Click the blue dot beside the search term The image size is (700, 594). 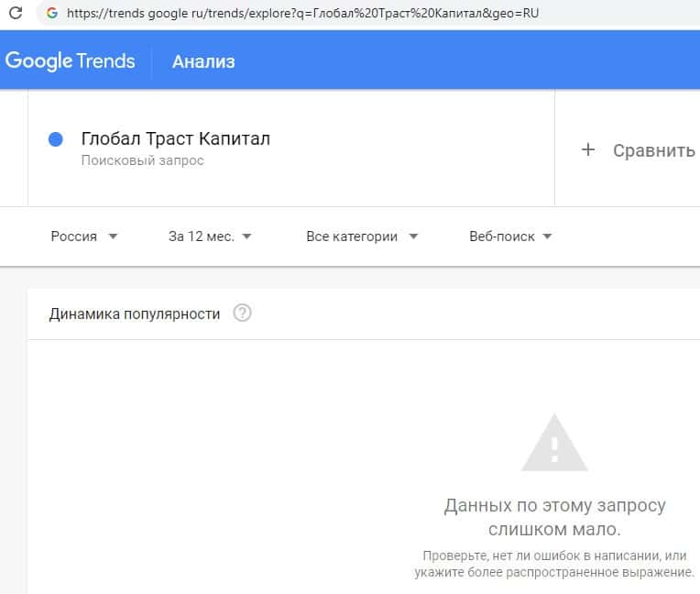pyautogui.click(x=55, y=139)
